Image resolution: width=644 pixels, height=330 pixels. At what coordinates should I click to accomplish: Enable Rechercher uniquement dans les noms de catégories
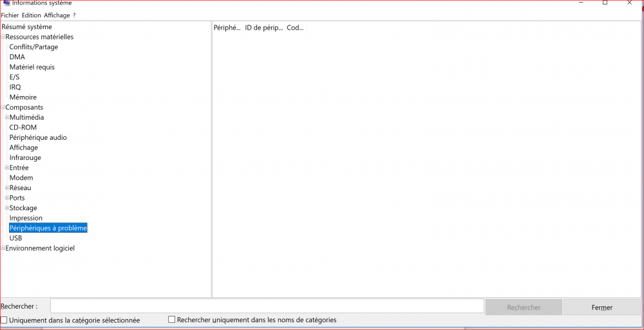(x=172, y=319)
